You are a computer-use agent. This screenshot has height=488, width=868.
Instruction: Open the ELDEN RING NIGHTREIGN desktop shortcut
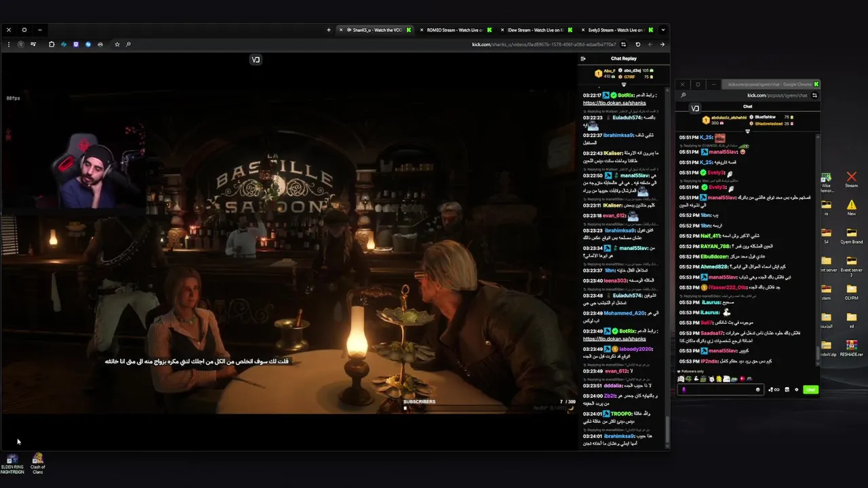click(12, 464)
